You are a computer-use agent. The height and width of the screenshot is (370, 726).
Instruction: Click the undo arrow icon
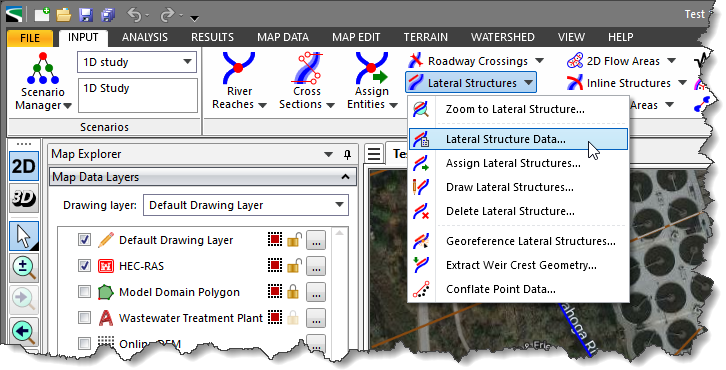click(134, 15)
